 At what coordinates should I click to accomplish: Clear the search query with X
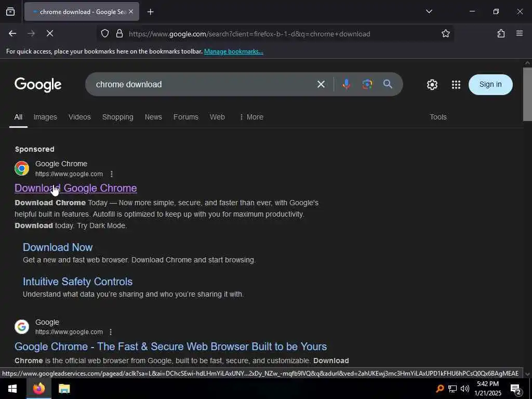[x=321, y=84]
